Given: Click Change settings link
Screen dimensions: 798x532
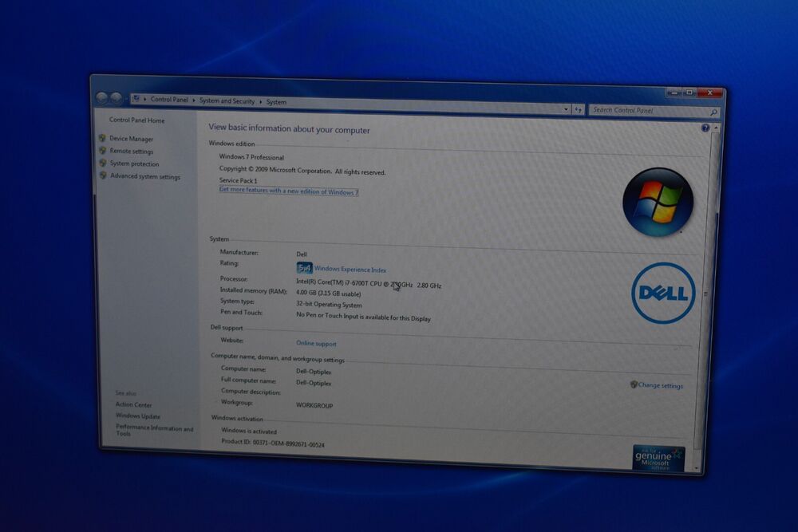Looking at the screenshot, I should click(x=661, y=385).
